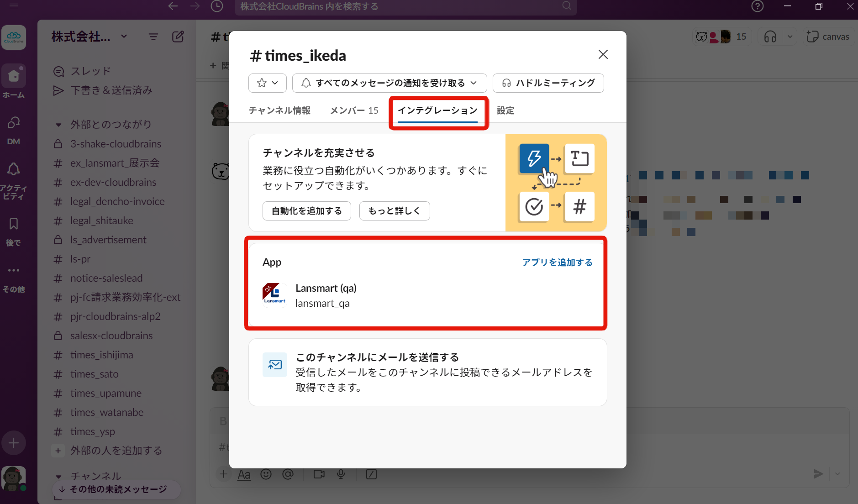View the 15 channel members avatars

721,37
